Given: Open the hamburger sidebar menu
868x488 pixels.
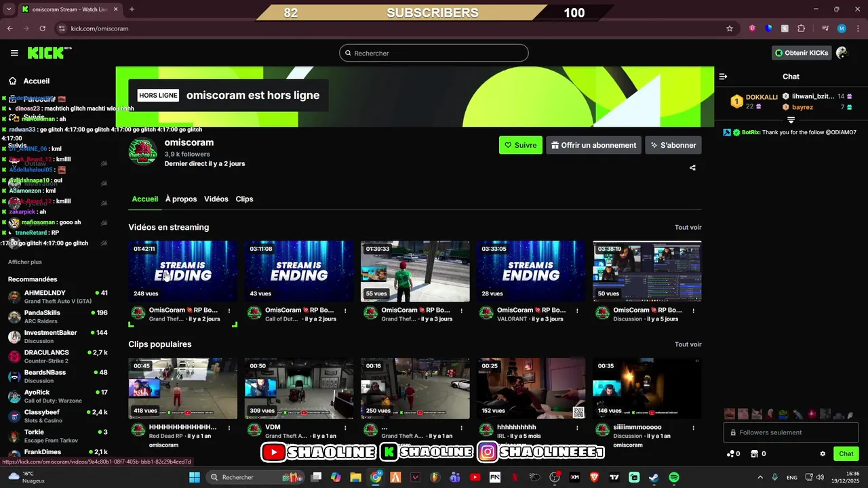Looking at the screenshot, I should (14, 53).
